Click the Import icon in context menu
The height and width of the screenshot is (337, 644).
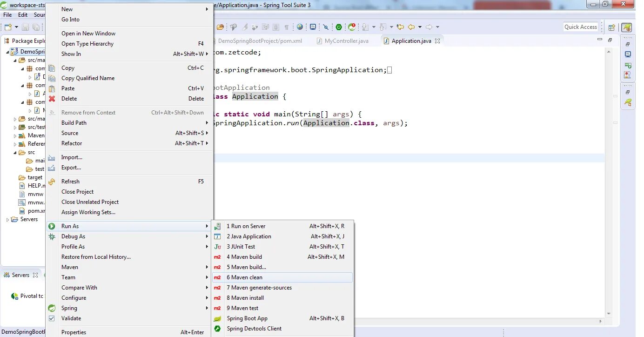click(x=52, y=157)
